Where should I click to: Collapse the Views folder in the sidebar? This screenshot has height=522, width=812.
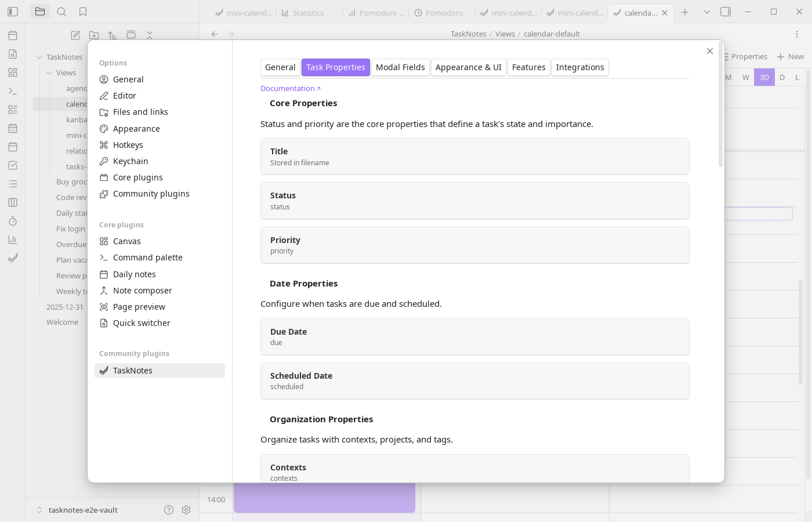point(50,72)
